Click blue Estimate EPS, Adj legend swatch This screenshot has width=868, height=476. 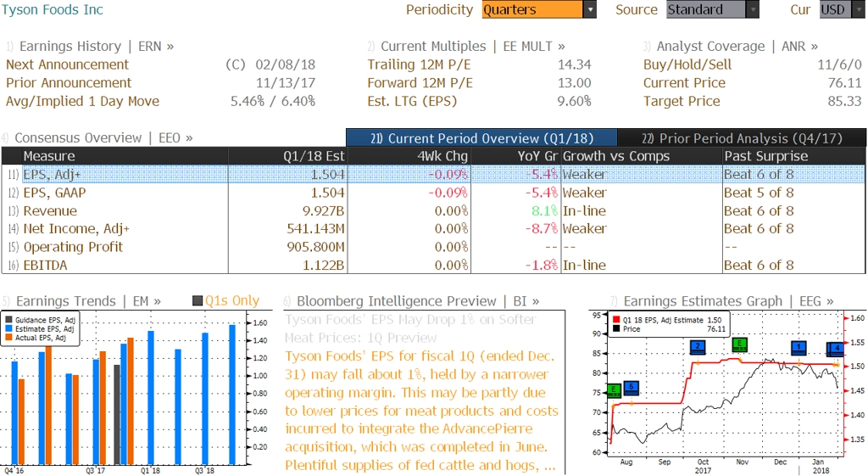point(8,328)
